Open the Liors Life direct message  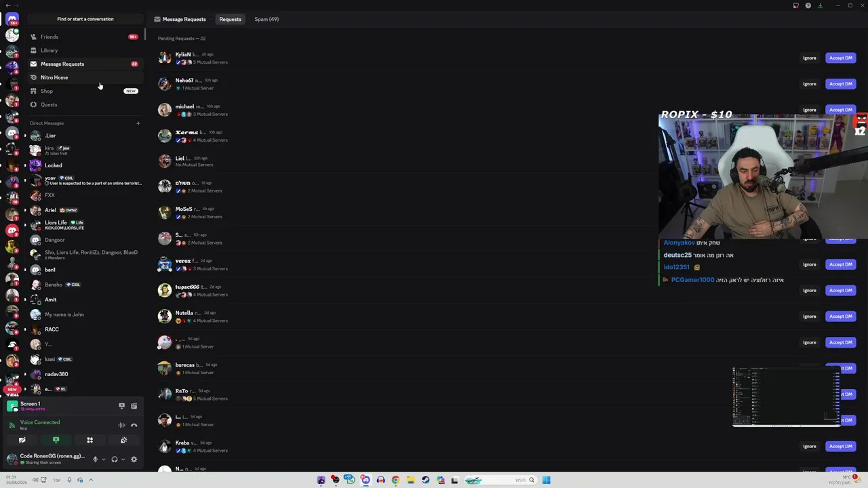click(x=85, y=225)
